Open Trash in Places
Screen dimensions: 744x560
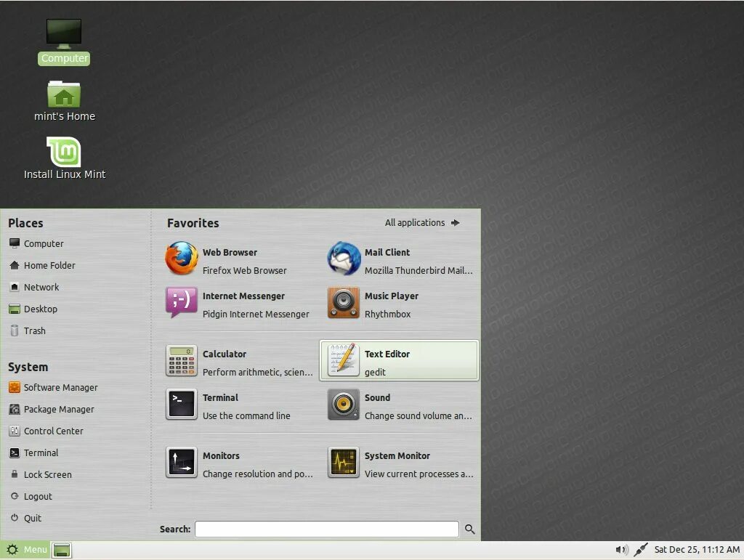click(28, 331)
